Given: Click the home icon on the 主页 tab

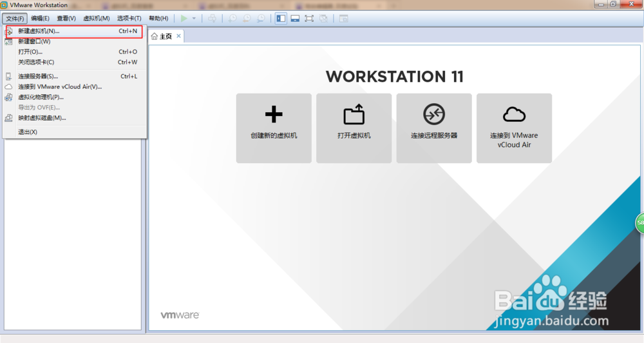Looking at the screenshot, I should pos(155,36).
